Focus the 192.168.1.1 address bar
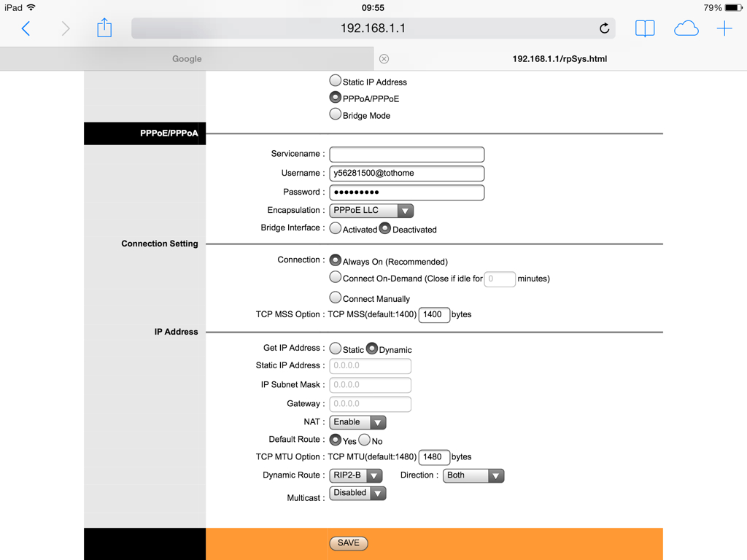Image resolution: width=747 pixels, height=560 pixels. [x=373, y=28]
